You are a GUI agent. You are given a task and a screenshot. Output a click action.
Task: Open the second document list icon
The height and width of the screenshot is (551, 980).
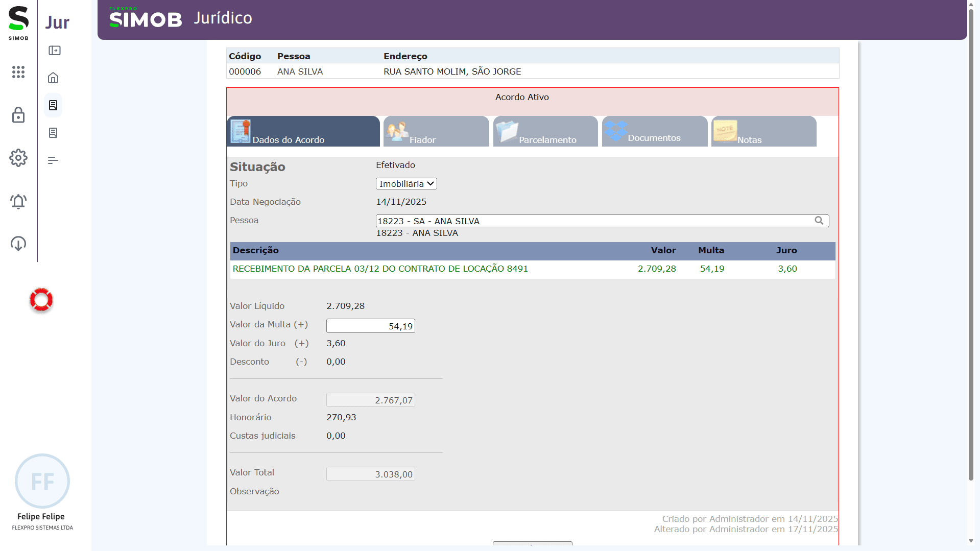tap(53, 133)
